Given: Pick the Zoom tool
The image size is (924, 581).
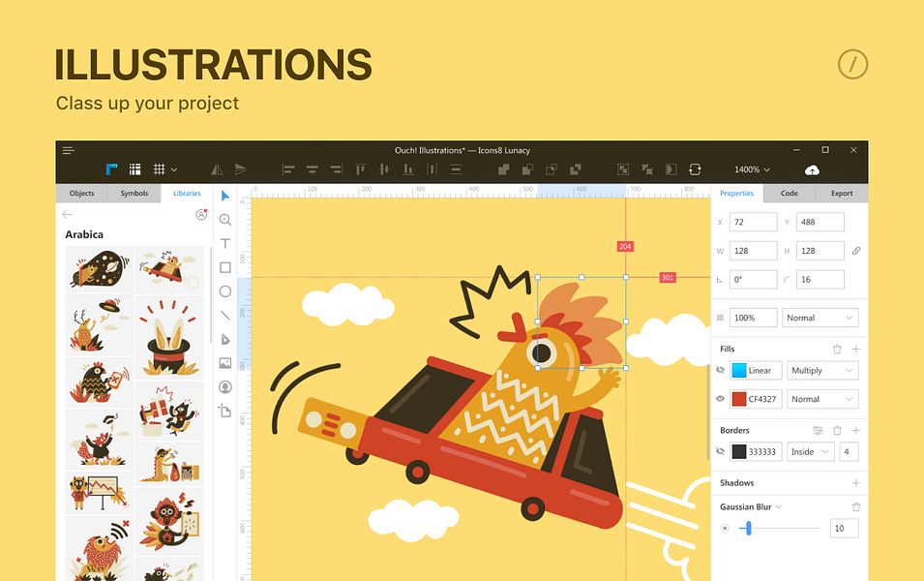Looking at the screenshot, I should pyautogui.click(x=224, y=220).
